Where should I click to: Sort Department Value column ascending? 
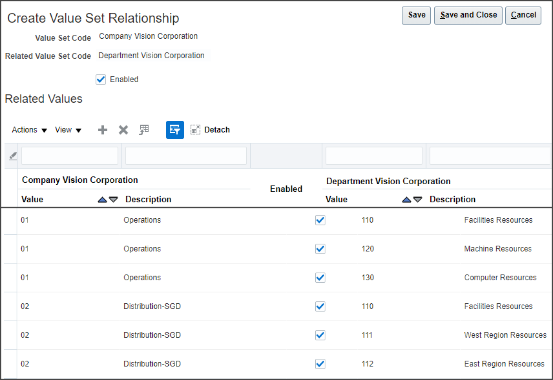click(407, 200)
